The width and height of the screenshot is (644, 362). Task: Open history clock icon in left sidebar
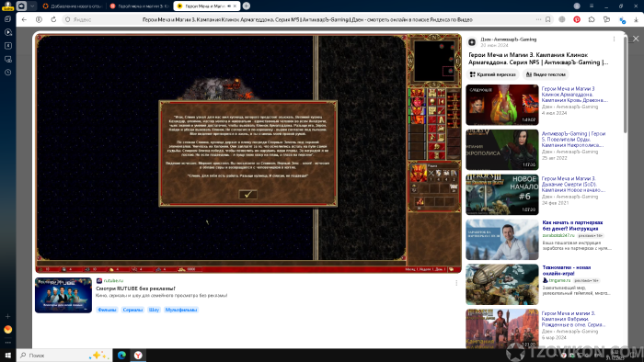(7, 73)
